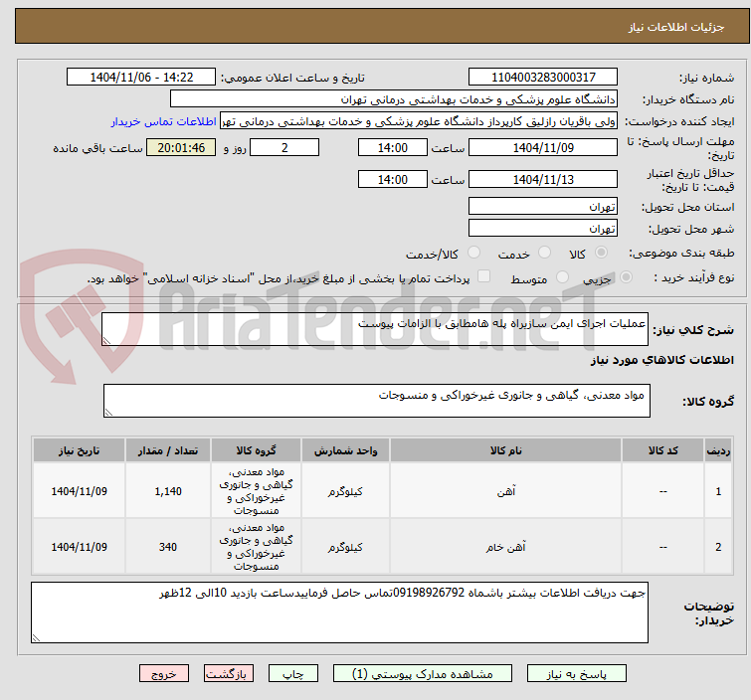Click remaining time field 20:01:46
751x700 pixels.
[x=181, y=147]
